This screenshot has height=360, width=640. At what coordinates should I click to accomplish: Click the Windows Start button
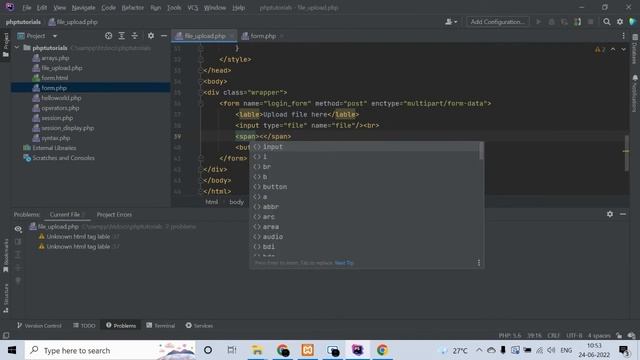(x=12, y=350)
